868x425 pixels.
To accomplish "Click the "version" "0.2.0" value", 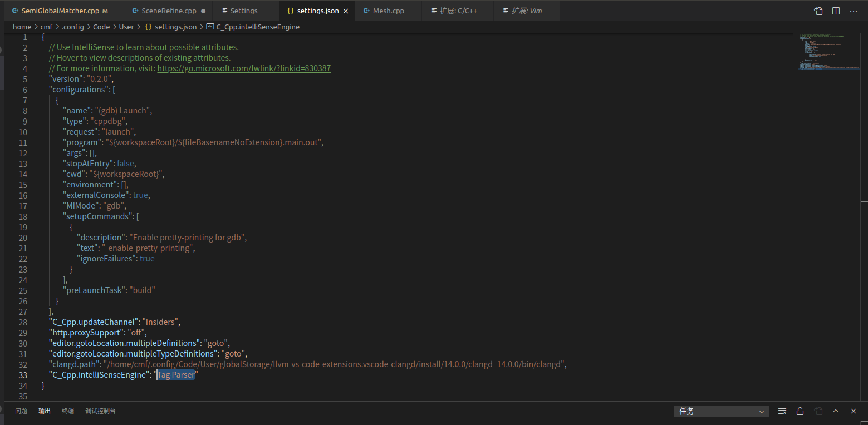I will 99,79.
